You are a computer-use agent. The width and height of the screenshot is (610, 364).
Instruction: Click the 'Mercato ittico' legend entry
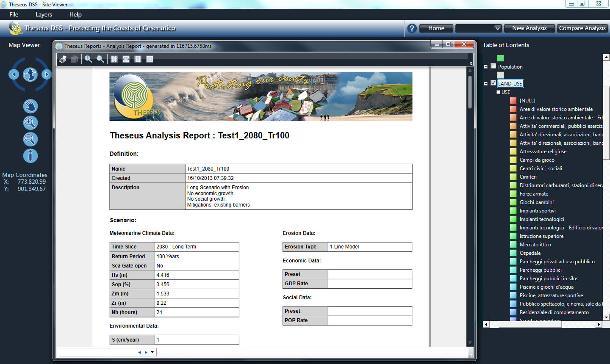pos(535,245)
